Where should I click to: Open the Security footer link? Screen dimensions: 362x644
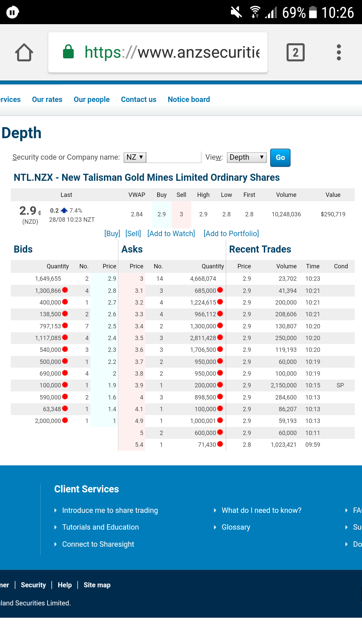[33, 585]
